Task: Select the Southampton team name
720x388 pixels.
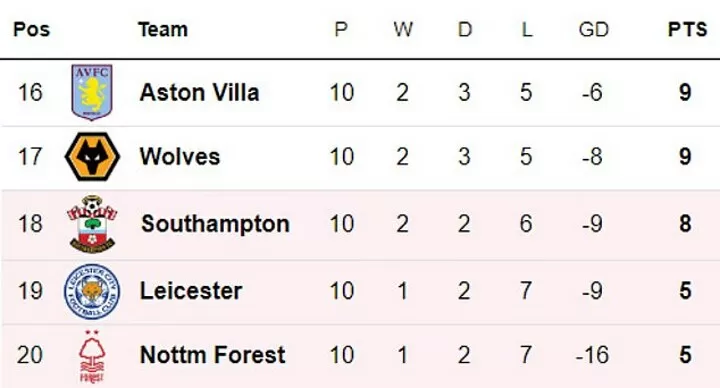Action: [x=215, y=224]
